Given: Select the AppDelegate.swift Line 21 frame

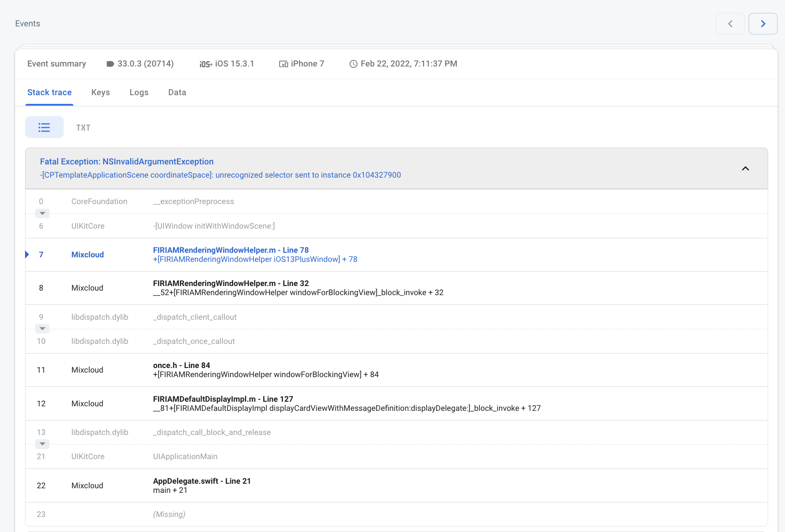Looking at the screenshot, I should 202,481.
